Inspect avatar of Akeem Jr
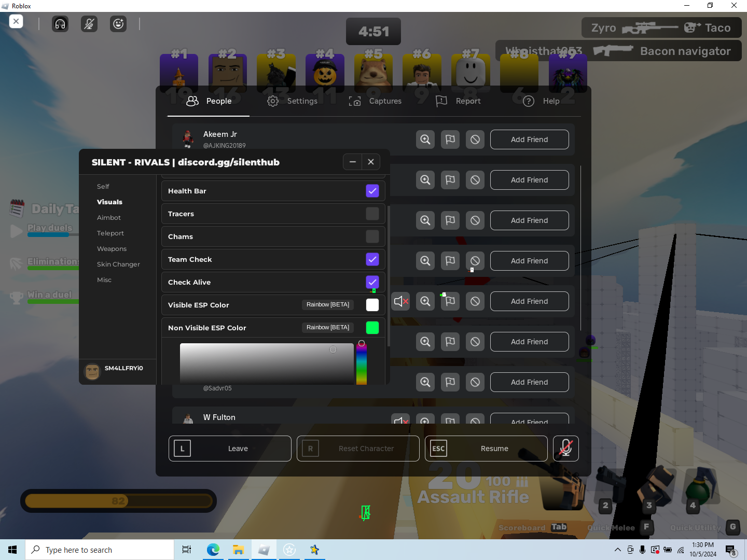This screenshot has height=560, width=747. [425, 139]
